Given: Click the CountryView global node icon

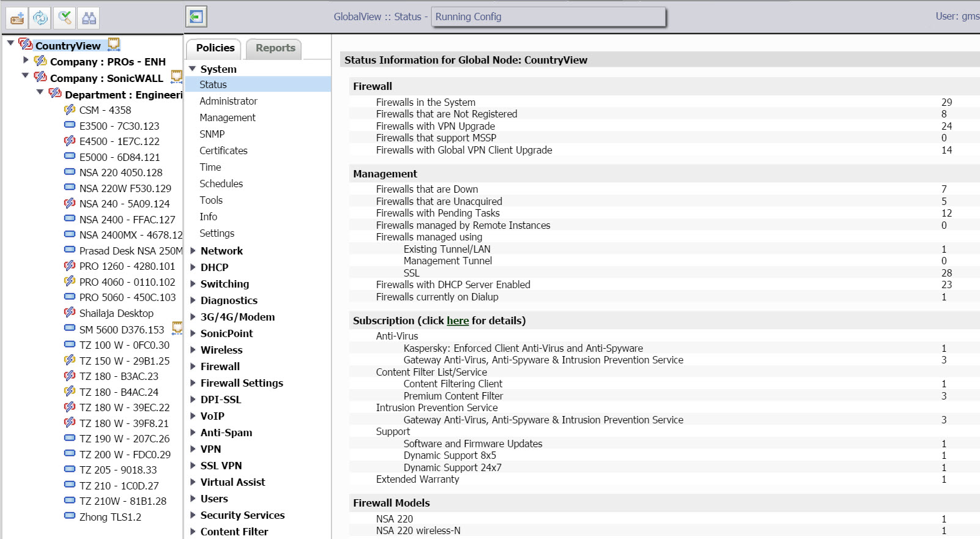Looking at the screenshot, I should 26,44.
